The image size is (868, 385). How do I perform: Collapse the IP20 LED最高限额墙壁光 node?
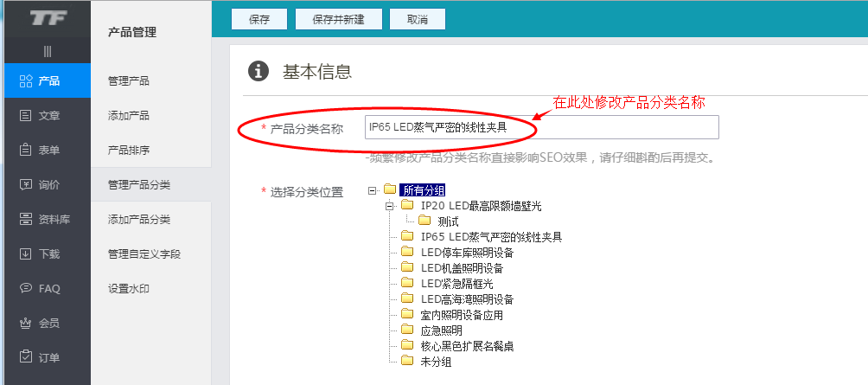[390, 206]
